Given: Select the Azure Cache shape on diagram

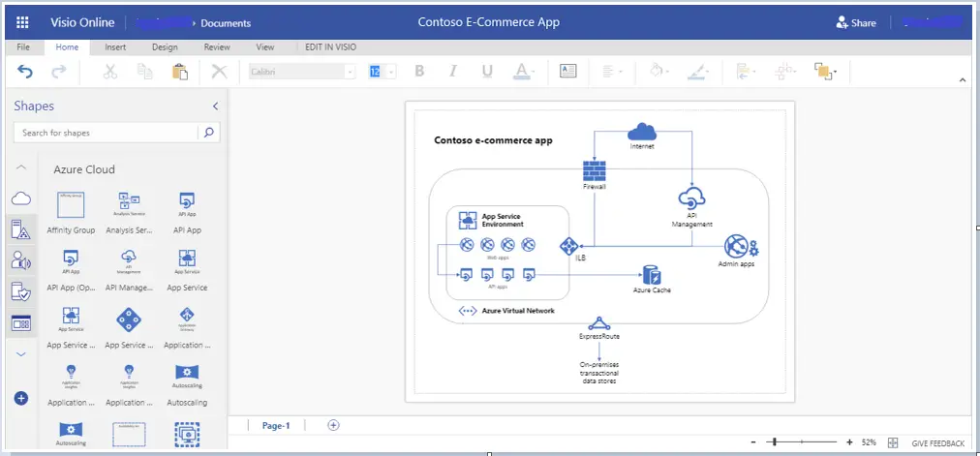Looking at the screenshot, I should coord(652,275).
